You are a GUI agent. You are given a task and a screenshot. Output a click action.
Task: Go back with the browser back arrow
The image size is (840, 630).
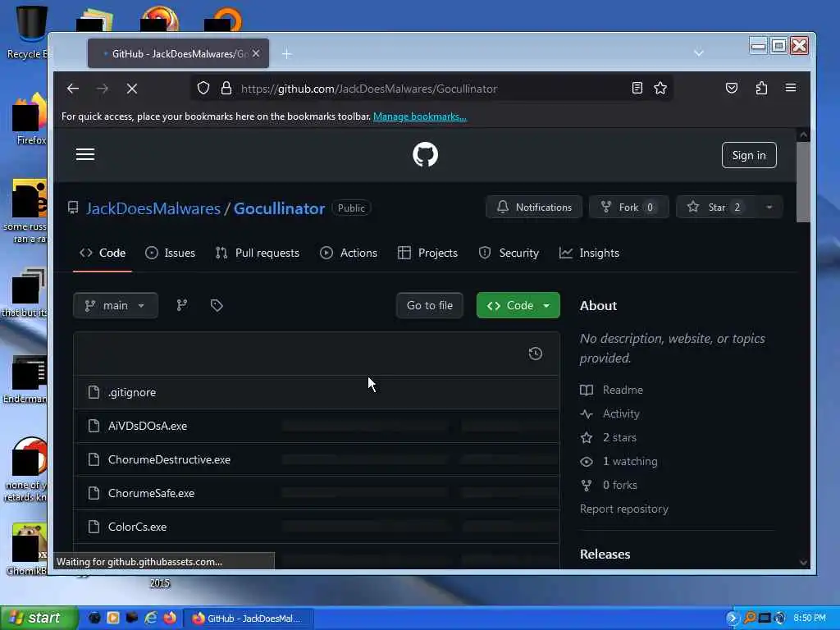[73, 89]
